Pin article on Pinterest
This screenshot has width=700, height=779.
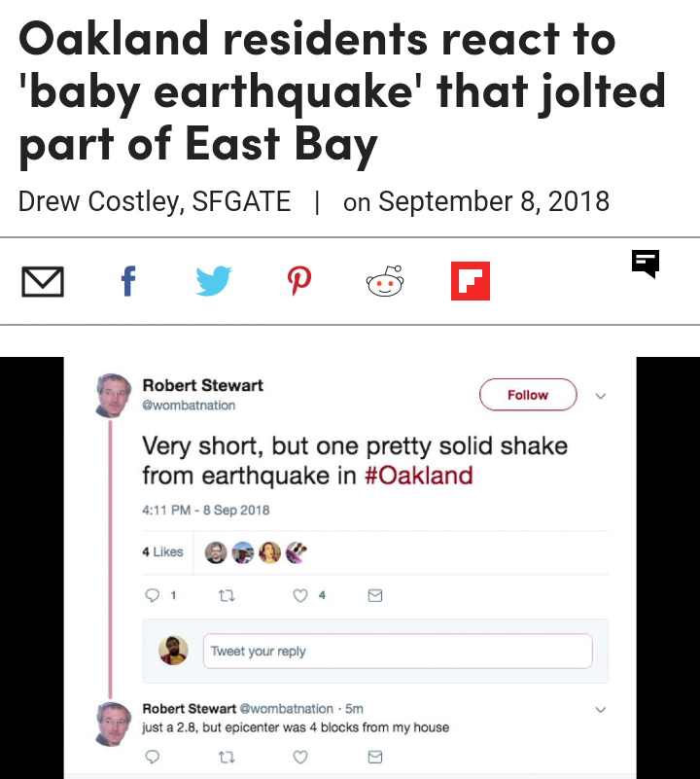(298, 282)
